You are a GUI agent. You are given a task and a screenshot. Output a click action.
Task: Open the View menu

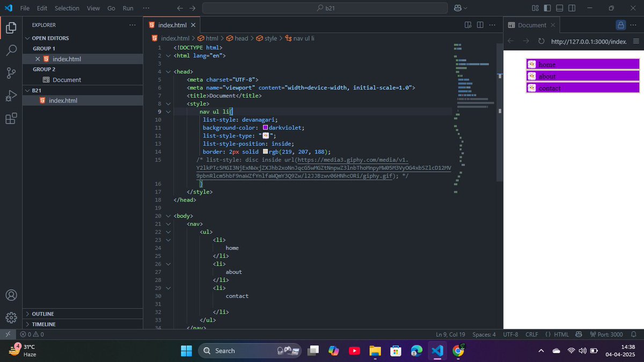93,8
